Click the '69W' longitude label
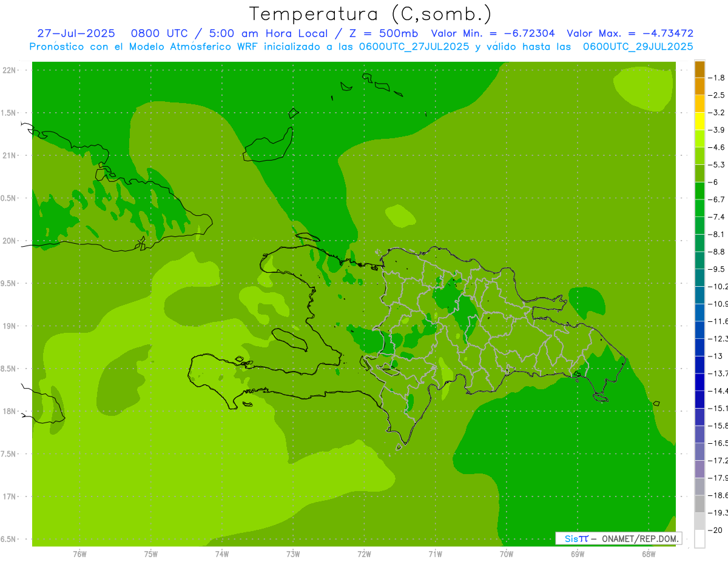 point(578,554)
